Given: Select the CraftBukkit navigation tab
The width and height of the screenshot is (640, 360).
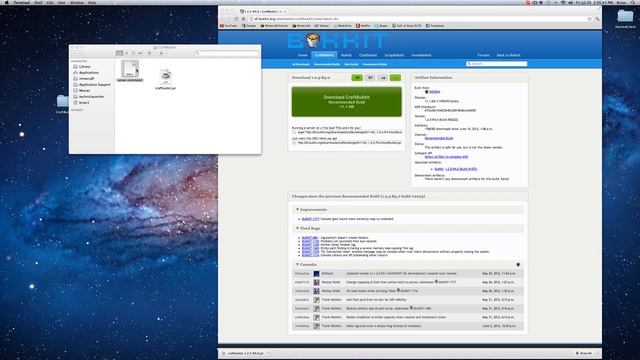Looking at the screenshot, I should pyautogui.click(x=324, y=55).
